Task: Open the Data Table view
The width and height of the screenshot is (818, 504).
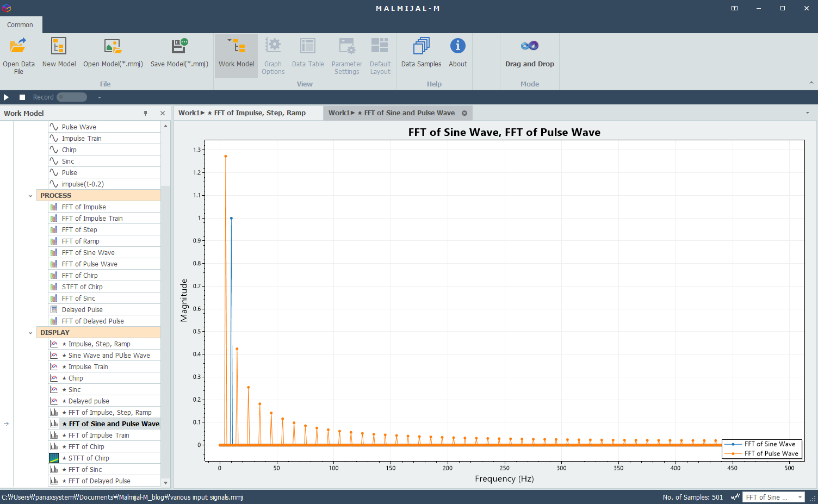Action: [x=308, y=53]
